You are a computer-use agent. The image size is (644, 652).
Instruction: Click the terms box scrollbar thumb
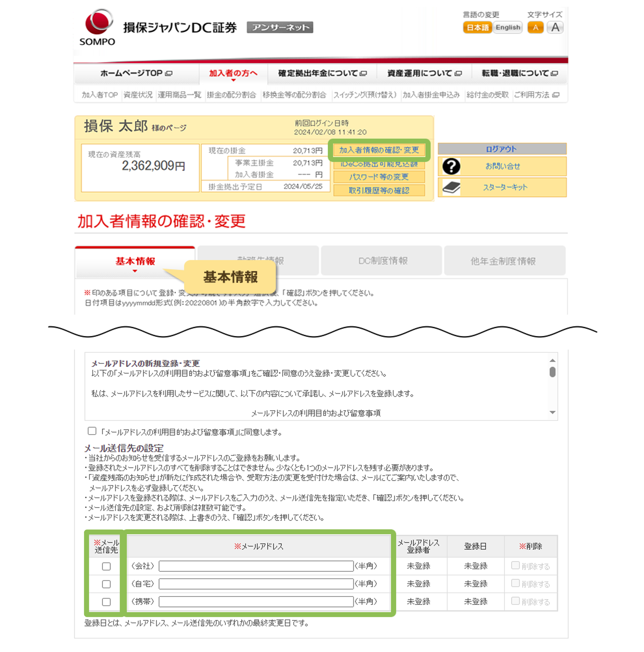click(552, 372)
